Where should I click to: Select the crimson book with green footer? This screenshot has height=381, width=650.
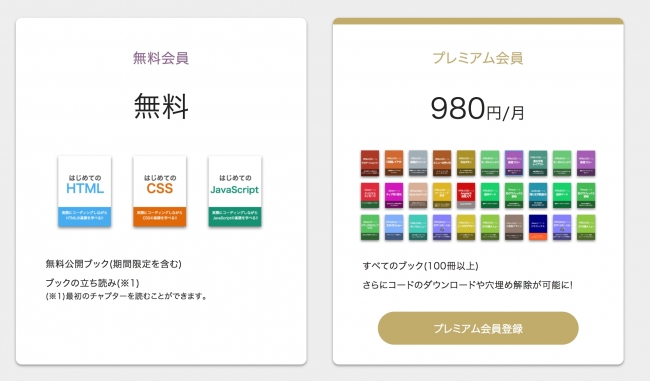(x=370, y=195)
